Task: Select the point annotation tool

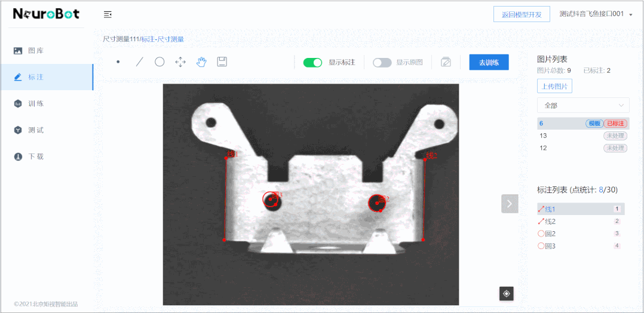Action: click(x=118, y=62)
